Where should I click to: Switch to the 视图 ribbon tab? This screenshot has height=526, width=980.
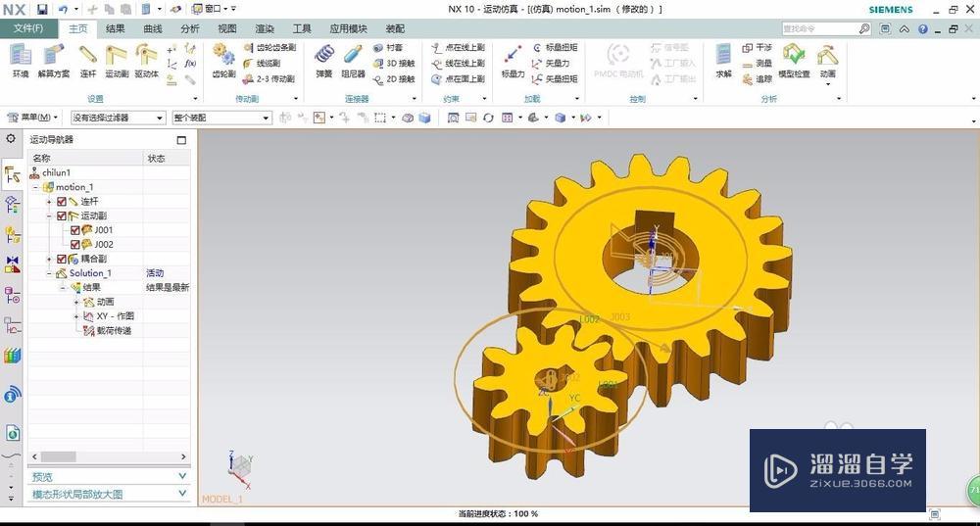click(x=227, y=28)
